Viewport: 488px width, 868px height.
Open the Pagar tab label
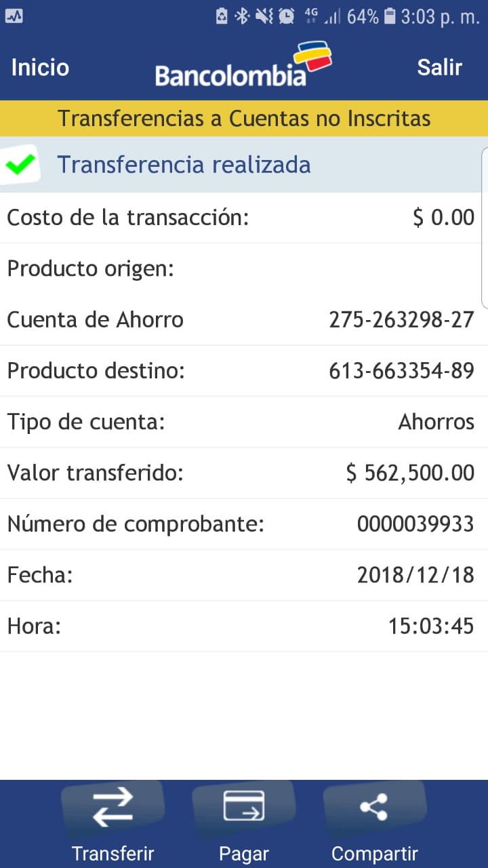[244, 853]
